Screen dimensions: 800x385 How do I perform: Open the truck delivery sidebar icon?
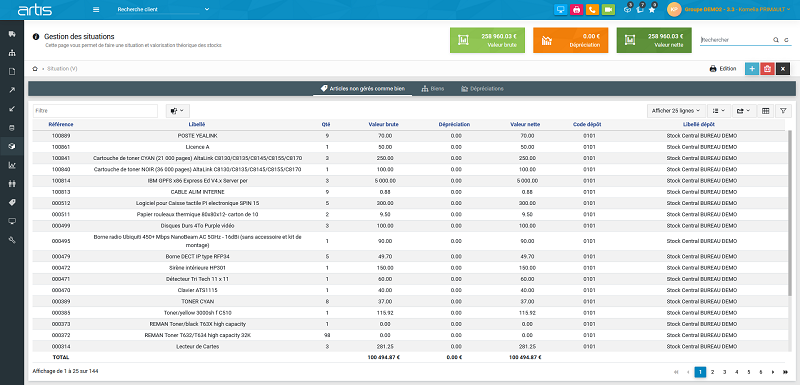(12, 34)
